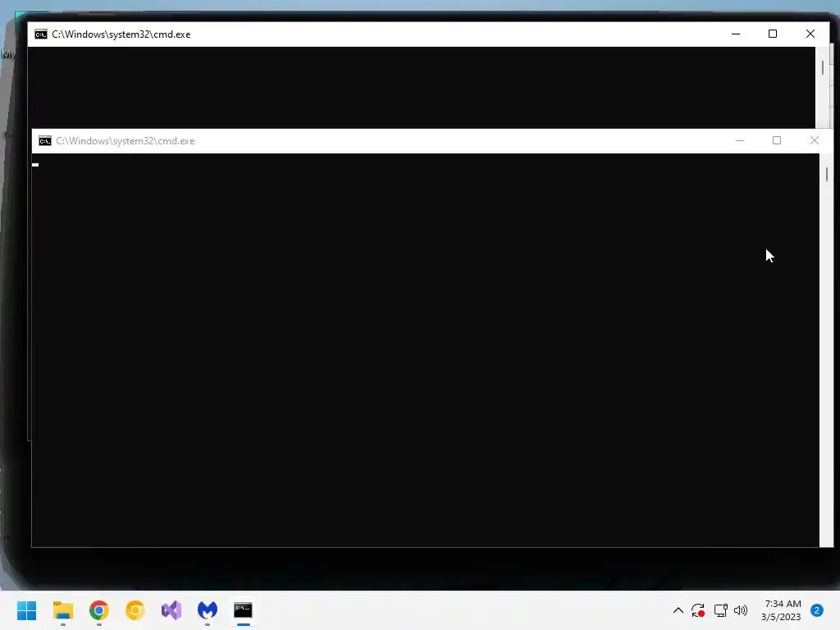This screenshot has height=630, width=840.
Task: Open File Explorer from the taskbar
Action: 63,610
